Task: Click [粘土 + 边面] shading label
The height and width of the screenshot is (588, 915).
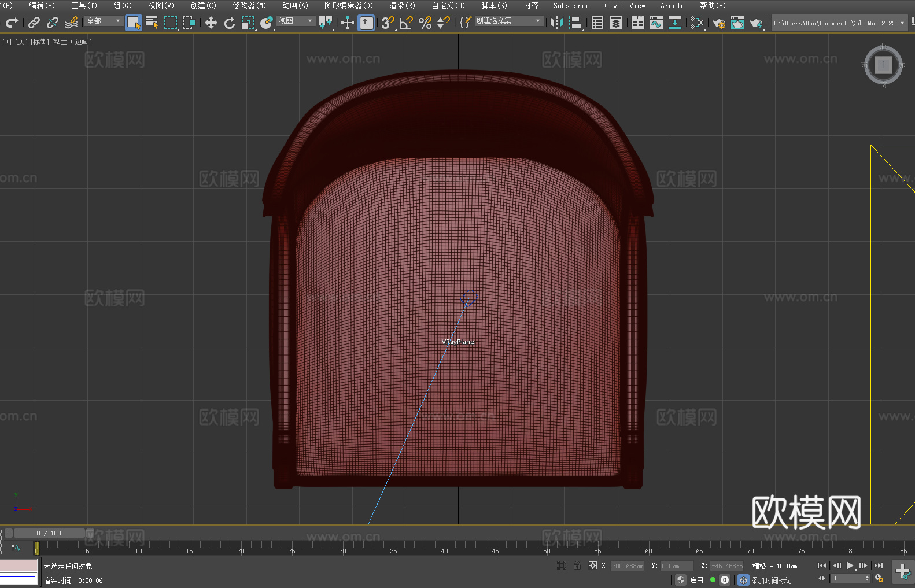Action: pos(72,42)
